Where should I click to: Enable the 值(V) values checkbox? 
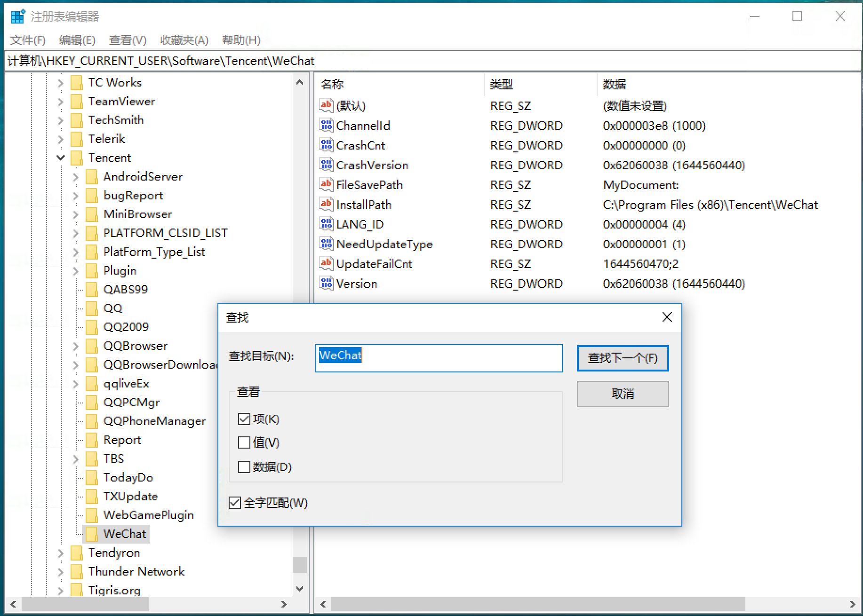tap(244, 442)
